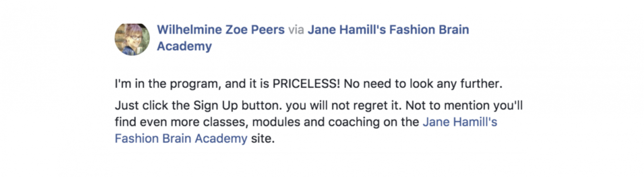Open the "Jane Hamill's" link in the post body
Screen dimensions: 644x177
coord(460,122)
